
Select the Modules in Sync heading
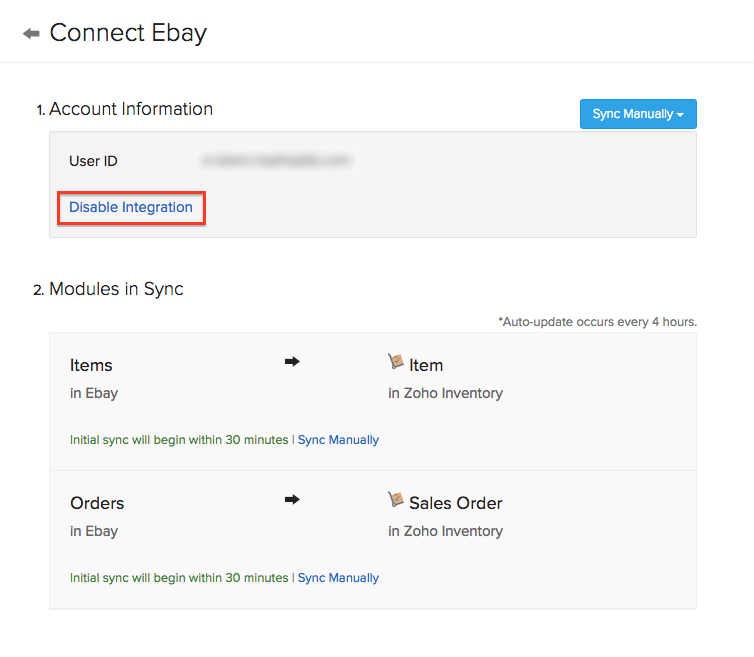click(116, 290)
